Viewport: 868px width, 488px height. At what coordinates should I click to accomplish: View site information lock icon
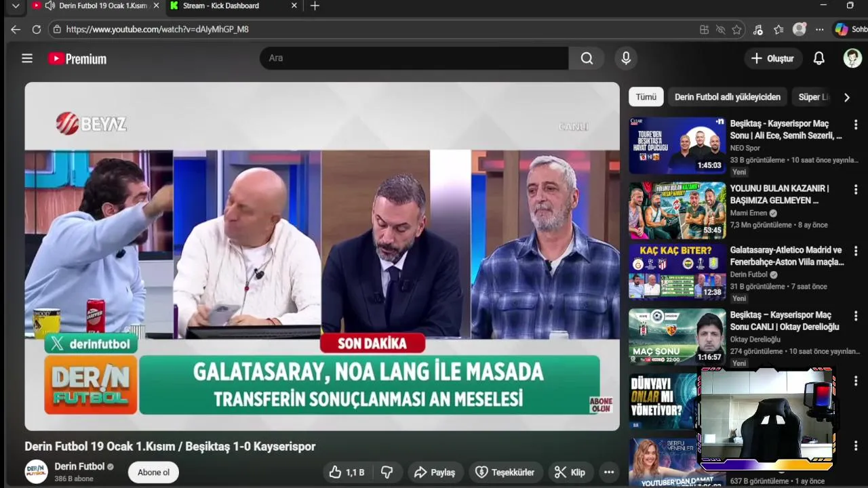[x=57, y=29]
